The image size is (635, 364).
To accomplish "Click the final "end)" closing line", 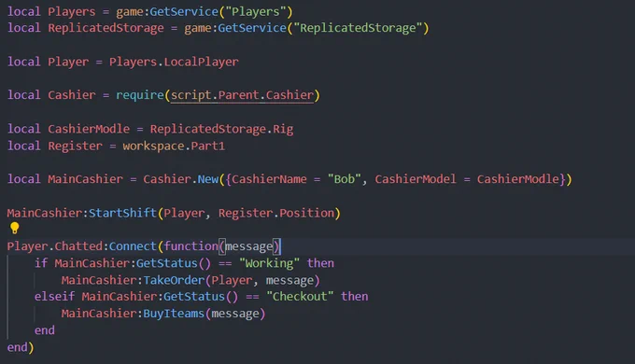I will coord(21,348).
